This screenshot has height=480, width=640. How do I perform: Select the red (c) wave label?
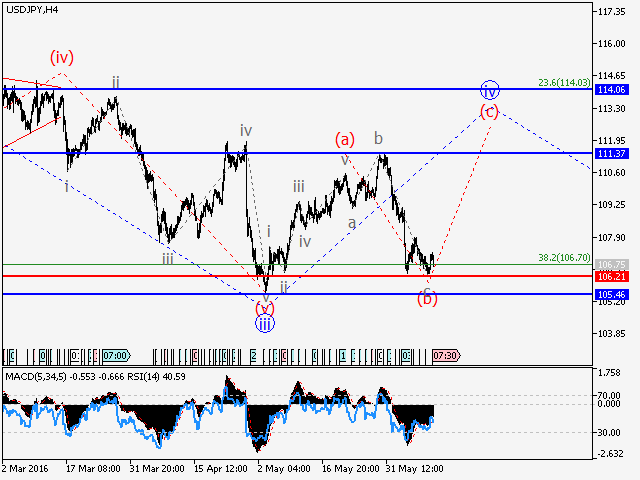(489, 111)
